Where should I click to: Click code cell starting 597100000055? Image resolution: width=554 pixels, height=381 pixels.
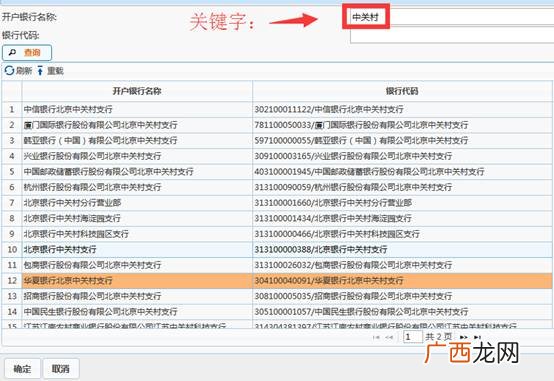(x=402, y=141)
